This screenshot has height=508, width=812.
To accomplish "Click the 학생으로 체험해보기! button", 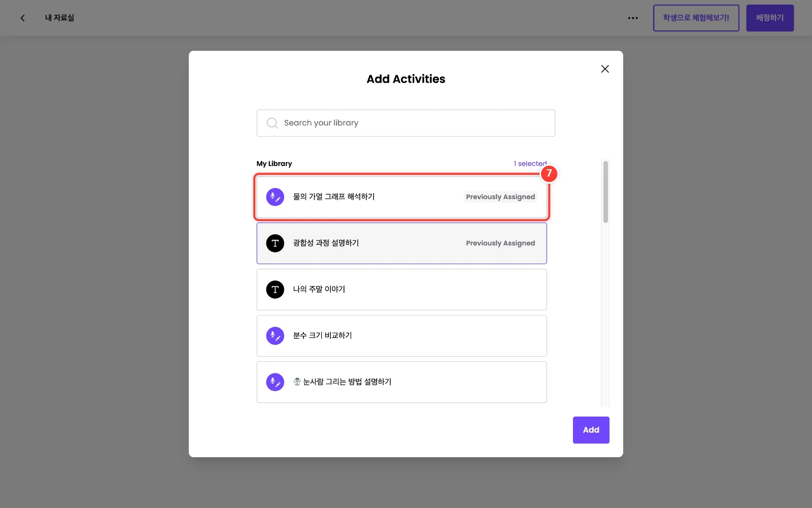I will click(696, 18).
